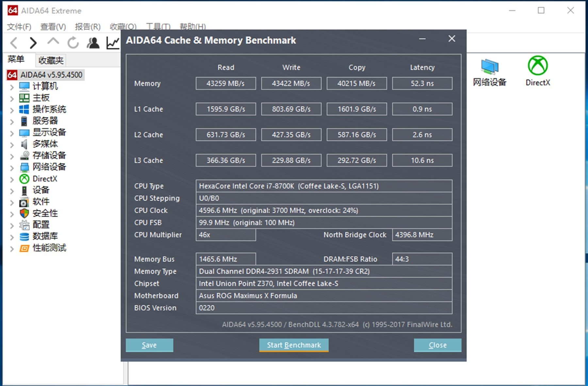
Task: Select the DirectX Xbox icon in tree
Action: (x=24, y=179)
